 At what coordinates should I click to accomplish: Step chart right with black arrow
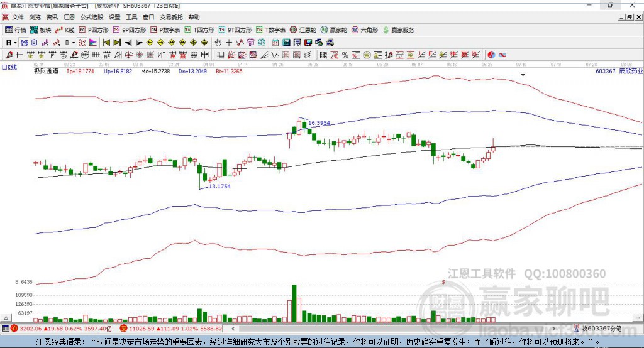pyautogui.click(x=139, y=43)
